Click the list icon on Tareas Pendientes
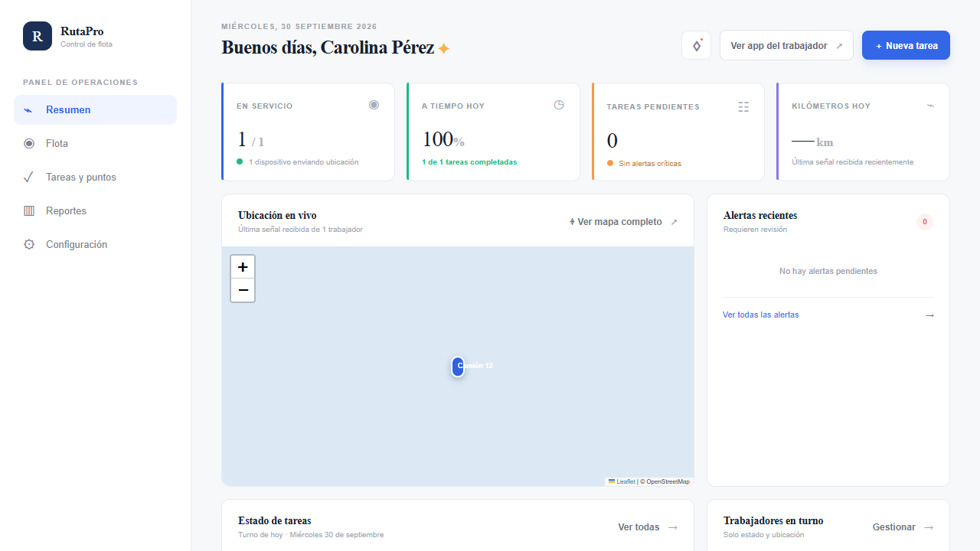 click(743, 106)
